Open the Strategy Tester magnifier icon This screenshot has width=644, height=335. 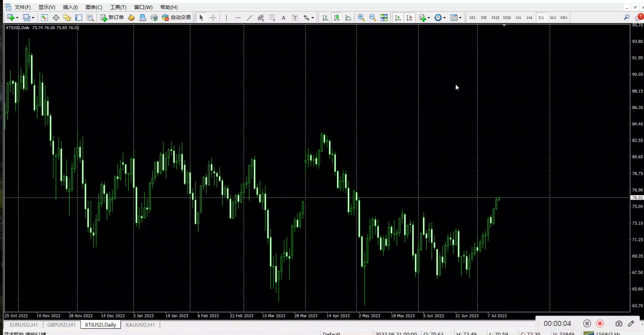90,18
